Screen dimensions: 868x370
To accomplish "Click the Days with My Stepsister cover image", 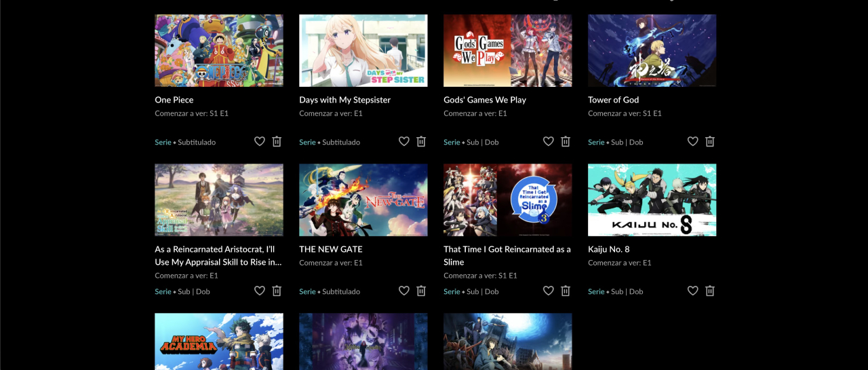I will pos(363,51).
